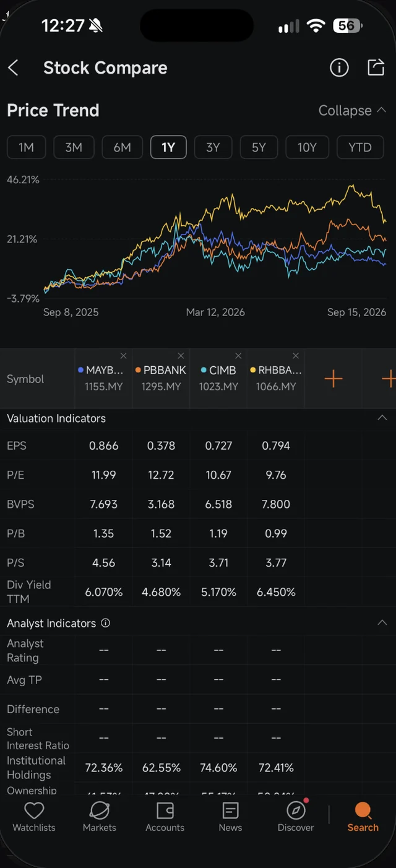396x868 pixels.
Task: Select the 6M time range
Action: pyautogui.click(x=122, y=147)
